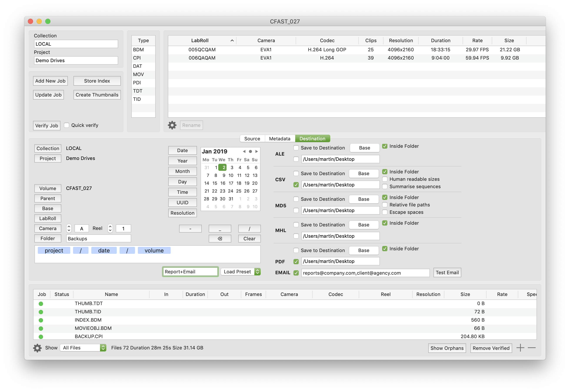
Task: Select the MOVIEOBJ.BDM file row
Action: pyautogui.click(x=285, y=328)
